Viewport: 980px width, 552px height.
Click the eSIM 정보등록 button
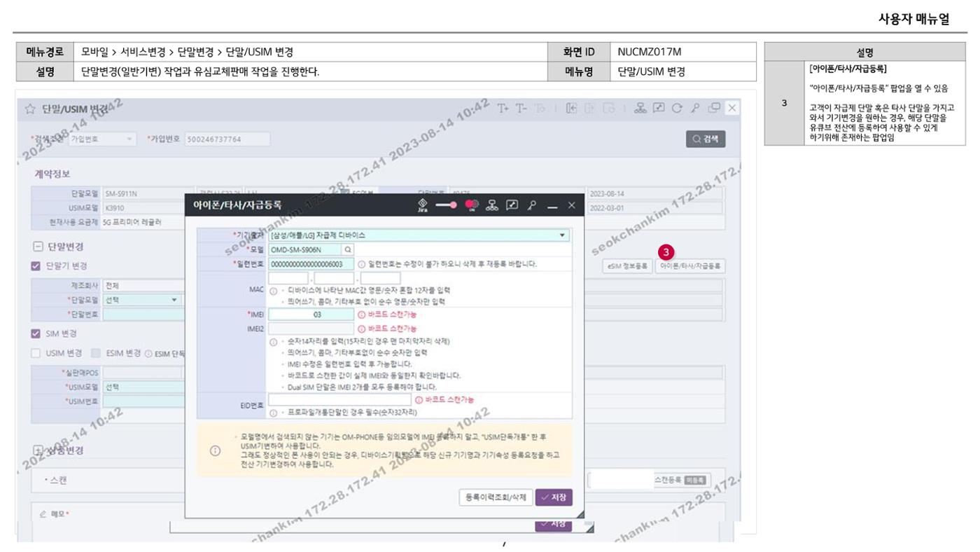pos(628,266)
